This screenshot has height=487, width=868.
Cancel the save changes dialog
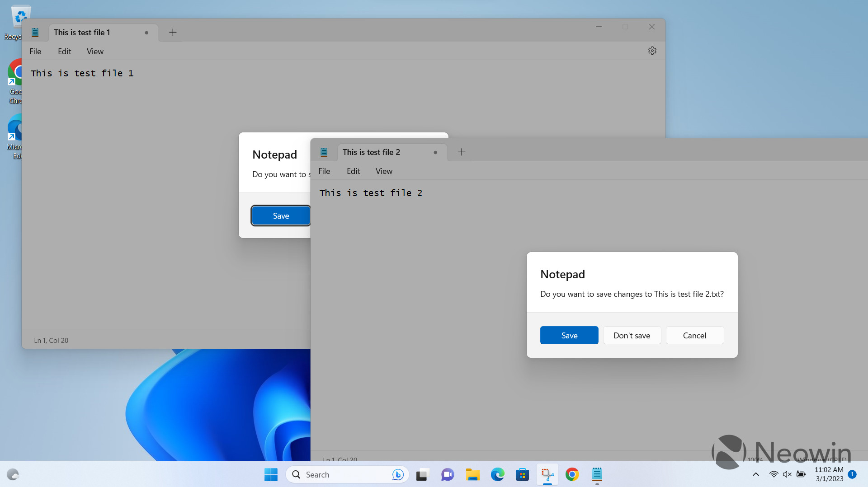click(694, 335)
